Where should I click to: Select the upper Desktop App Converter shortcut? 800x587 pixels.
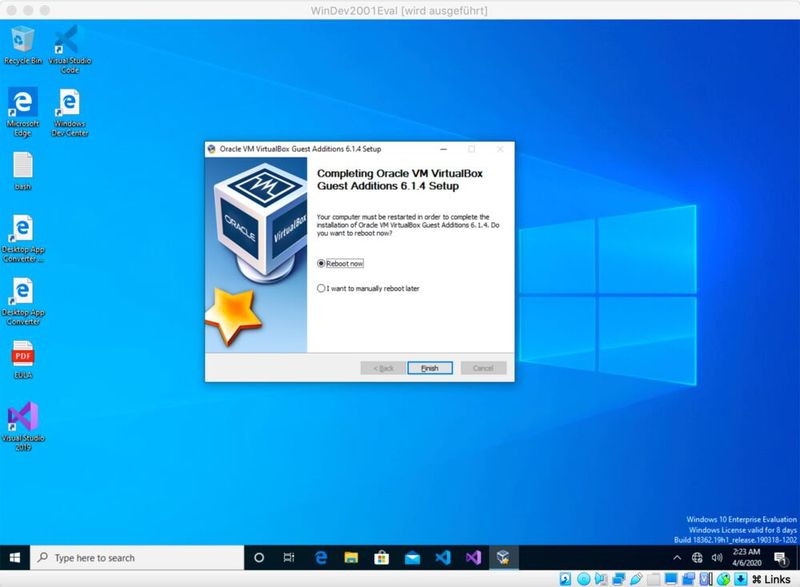point(23,239)
